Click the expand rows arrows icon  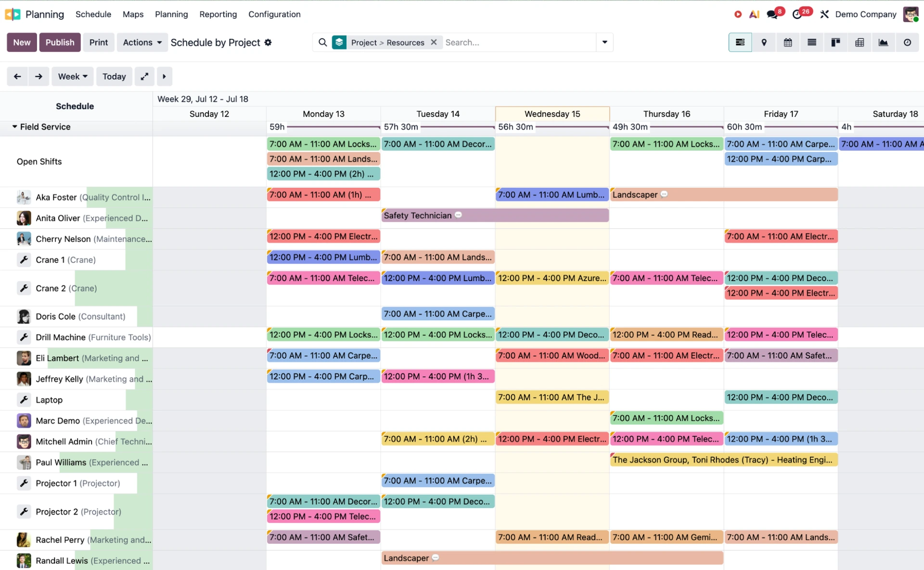(x=144, y=76)
